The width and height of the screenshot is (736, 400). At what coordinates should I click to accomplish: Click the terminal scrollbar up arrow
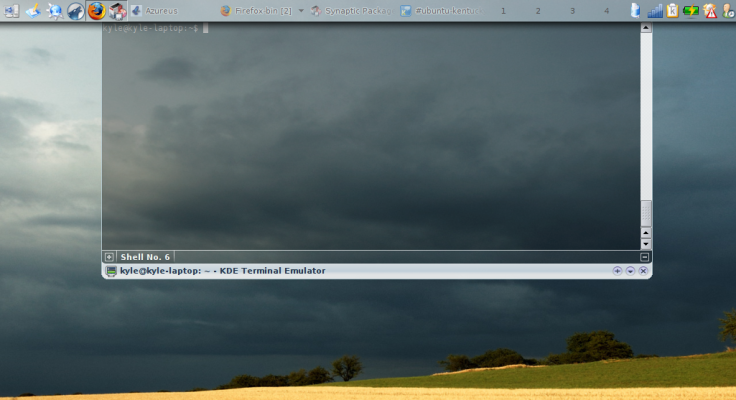point(646,28)
